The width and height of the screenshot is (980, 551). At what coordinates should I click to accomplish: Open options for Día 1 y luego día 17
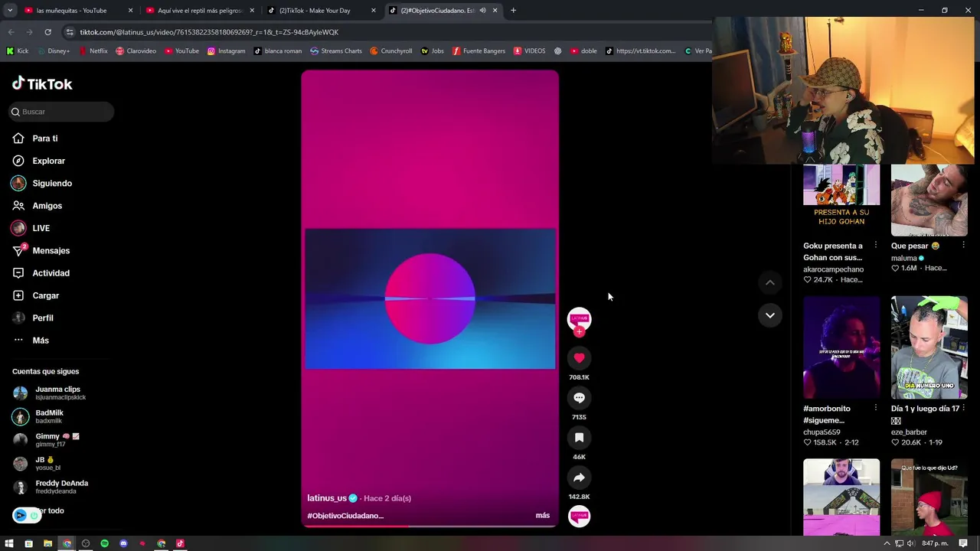click(x=963, y=409)
